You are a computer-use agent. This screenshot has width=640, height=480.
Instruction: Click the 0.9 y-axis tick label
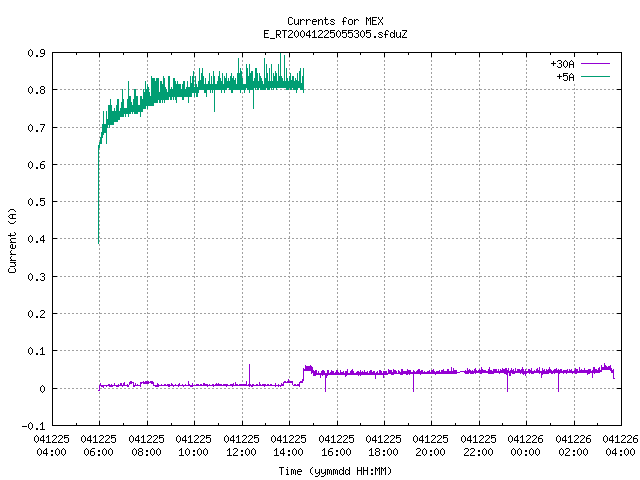[x=36, y=53]
